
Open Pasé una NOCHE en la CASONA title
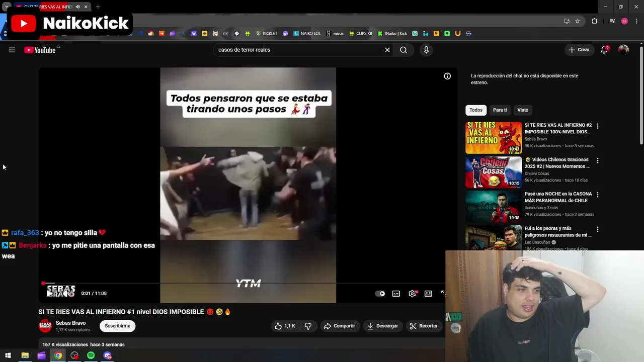point(558,197)
